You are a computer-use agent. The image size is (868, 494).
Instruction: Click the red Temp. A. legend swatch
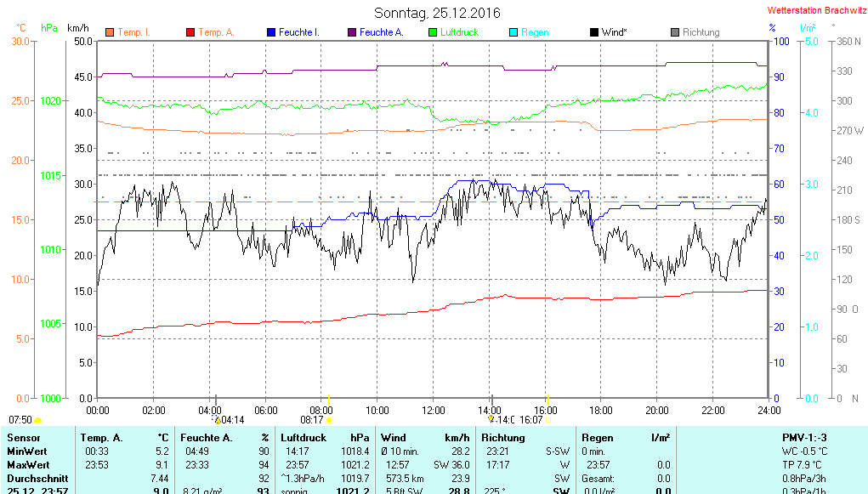click(190, 32)
